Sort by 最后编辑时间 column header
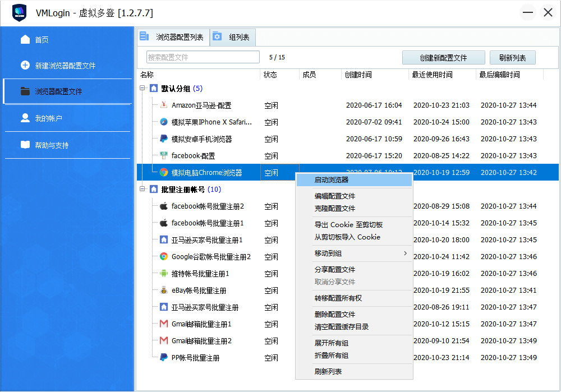This screenshot has width=561, height=392. tap(510, 75)
